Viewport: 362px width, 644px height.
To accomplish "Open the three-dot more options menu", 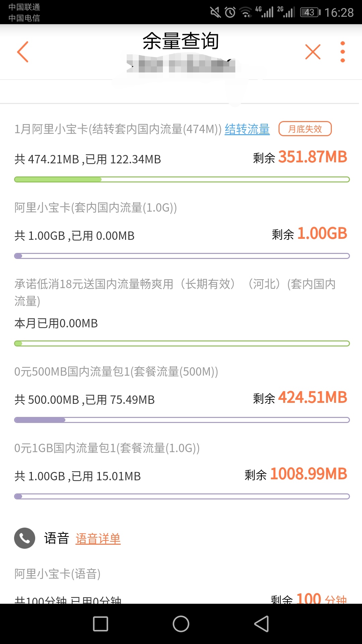I will (x=343, y=52).
